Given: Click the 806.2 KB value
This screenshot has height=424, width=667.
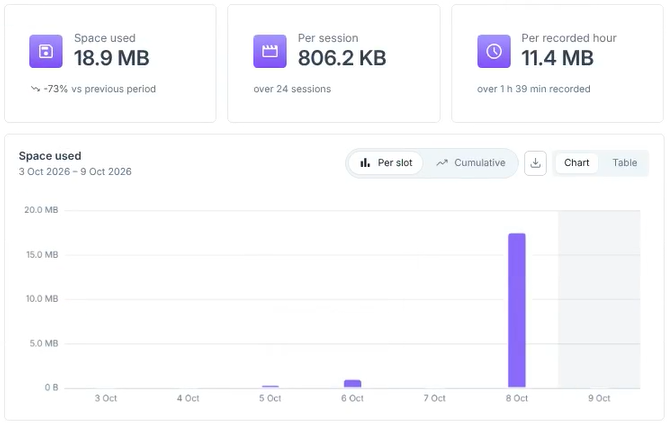Looking at the screenshot, I should pyautogui.click(x=342, y=58).
